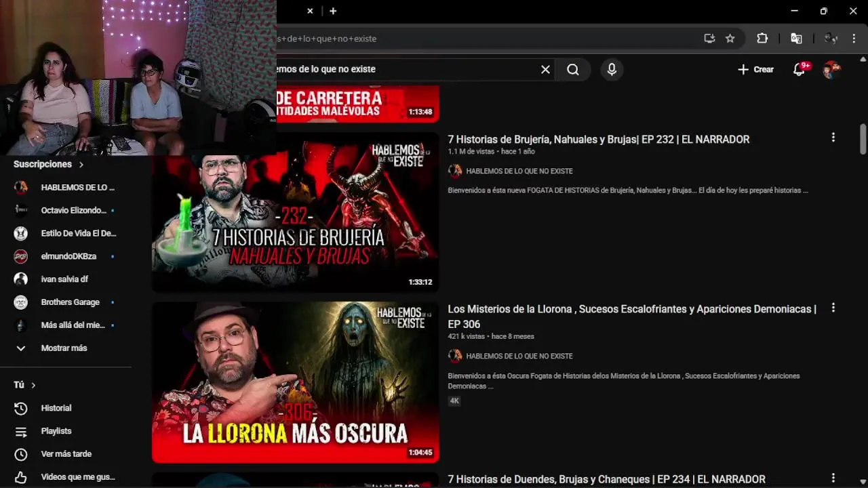Open Estilo De Vida El De... subscription
This screenshot has height=488, width=868.
tap(66, 233)
